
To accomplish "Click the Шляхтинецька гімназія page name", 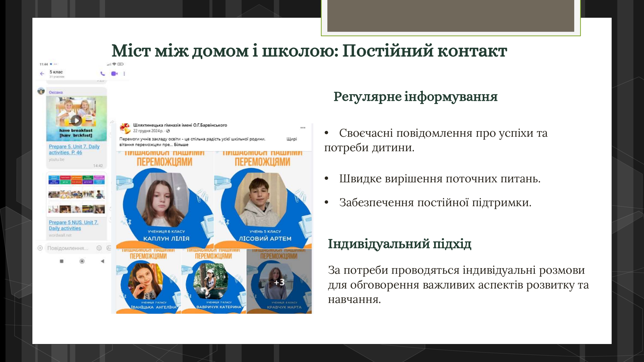I will pos(180,125).
